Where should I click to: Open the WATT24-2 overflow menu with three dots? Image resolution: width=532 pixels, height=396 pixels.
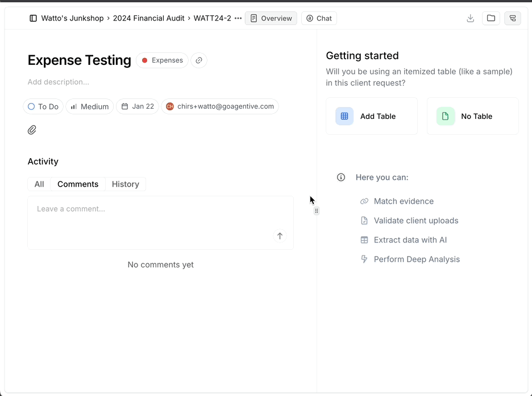tap(238, 18)
